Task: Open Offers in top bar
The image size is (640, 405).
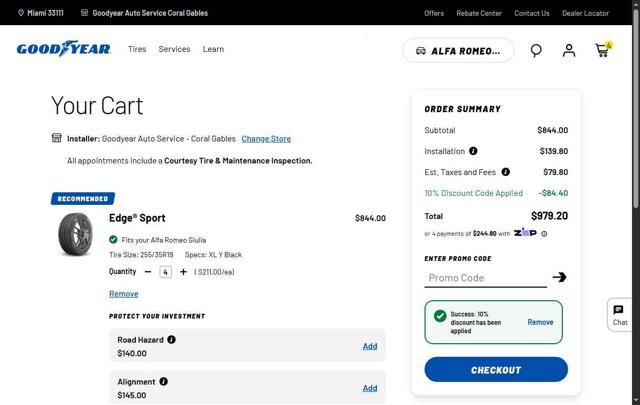Action: click(434, 13)
